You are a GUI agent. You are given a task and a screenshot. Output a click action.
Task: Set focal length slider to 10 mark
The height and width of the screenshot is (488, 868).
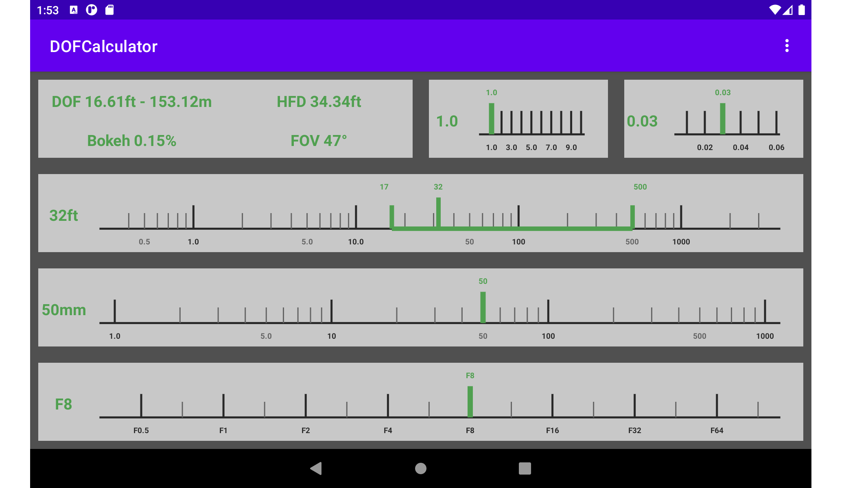pos(331,311)
